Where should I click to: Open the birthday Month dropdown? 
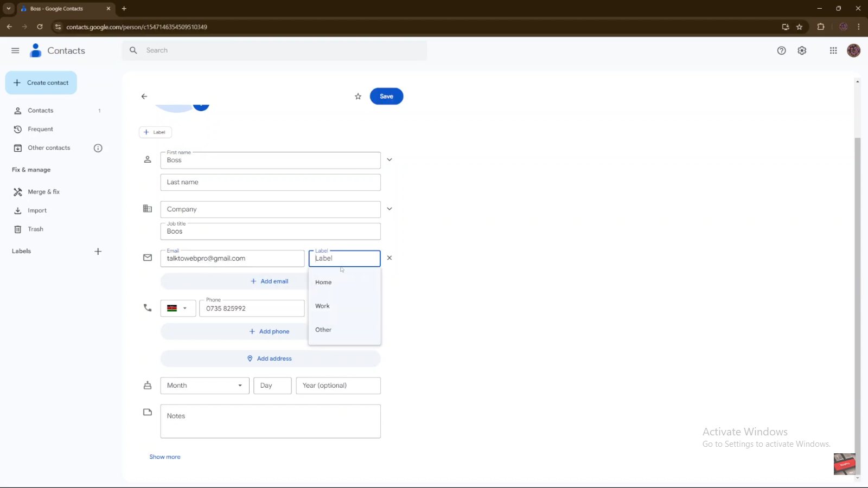[205, 386]
